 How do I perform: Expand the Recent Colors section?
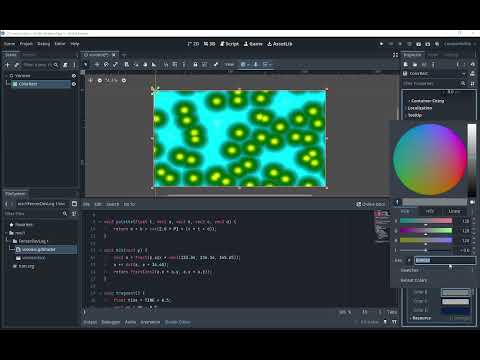[413, 280]
